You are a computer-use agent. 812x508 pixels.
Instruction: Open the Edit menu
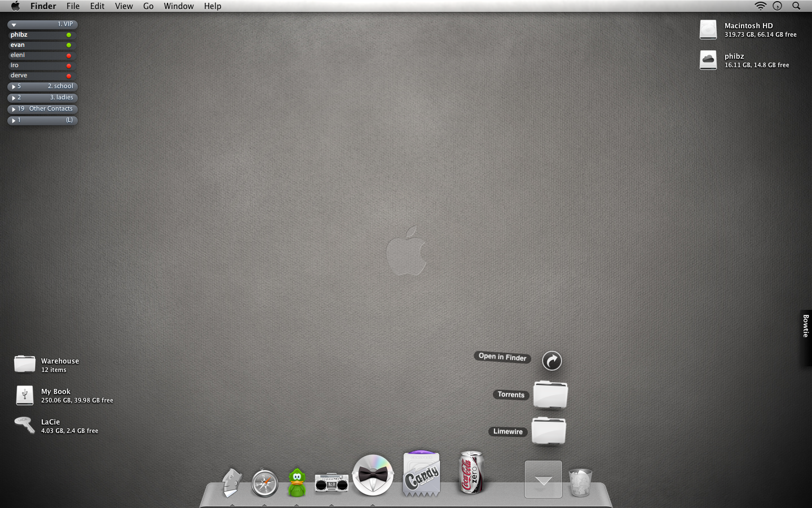(x=98, y=6)
